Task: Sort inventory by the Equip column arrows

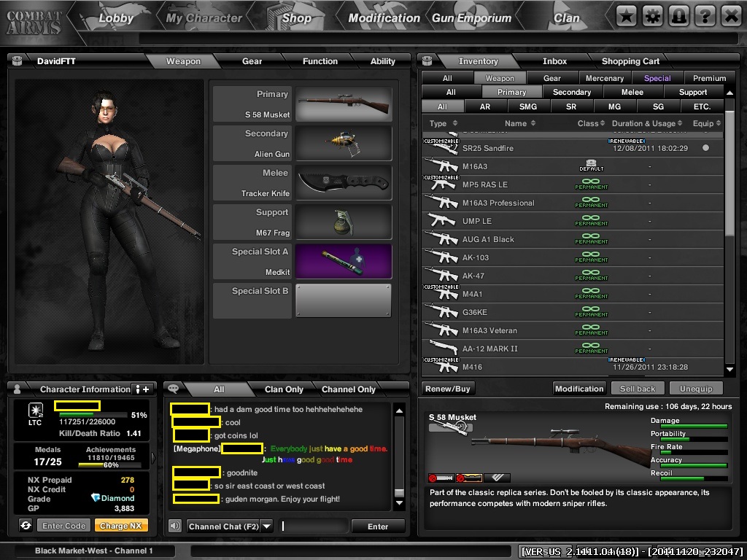Action: coord(719,123)
